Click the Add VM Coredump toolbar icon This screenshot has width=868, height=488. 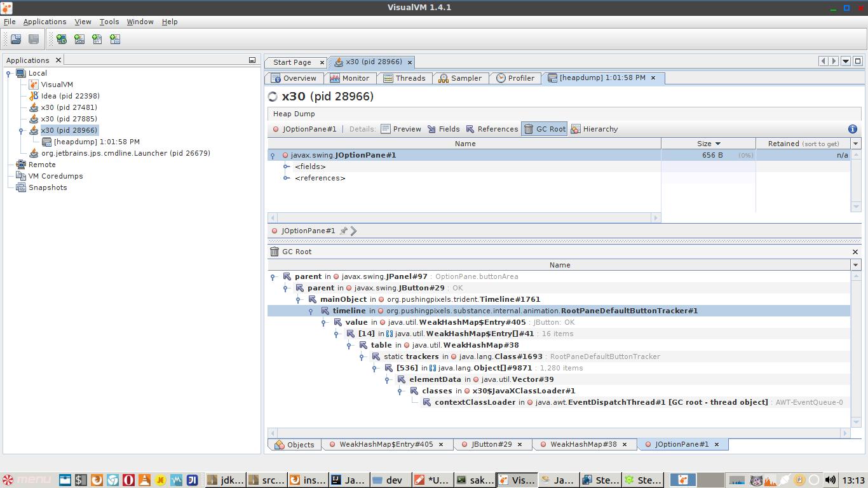(x=97, y=39)
